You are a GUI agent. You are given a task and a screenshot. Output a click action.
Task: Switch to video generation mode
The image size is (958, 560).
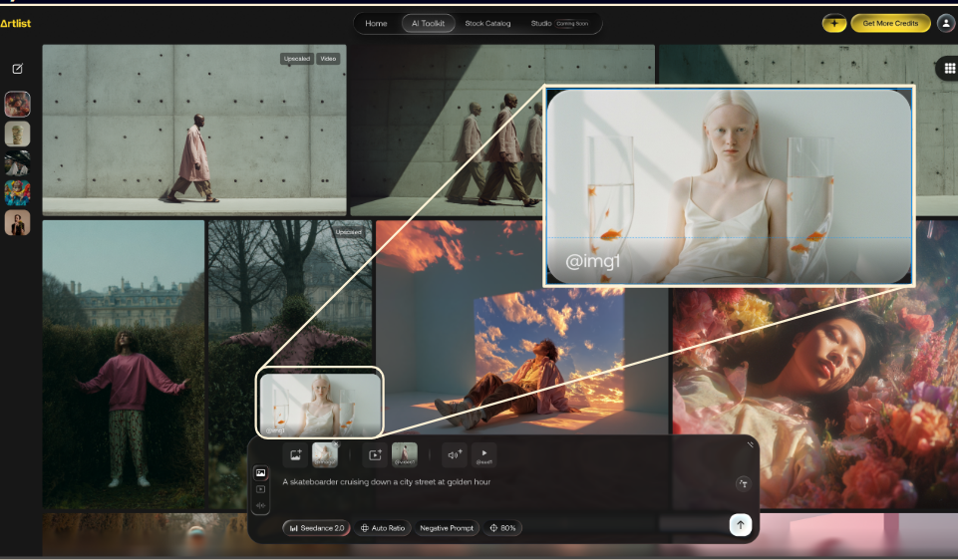tap(261, 489)
